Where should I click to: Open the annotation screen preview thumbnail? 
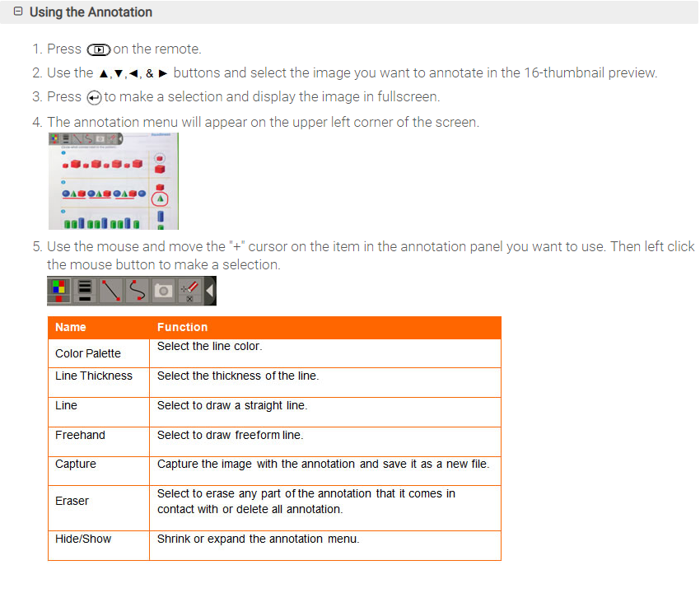[113, 181]
